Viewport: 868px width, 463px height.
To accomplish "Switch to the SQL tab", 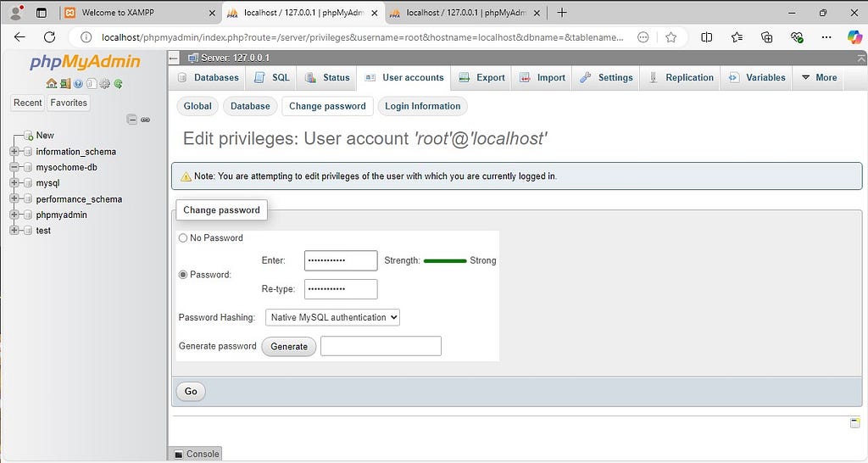I will [271, 77].
